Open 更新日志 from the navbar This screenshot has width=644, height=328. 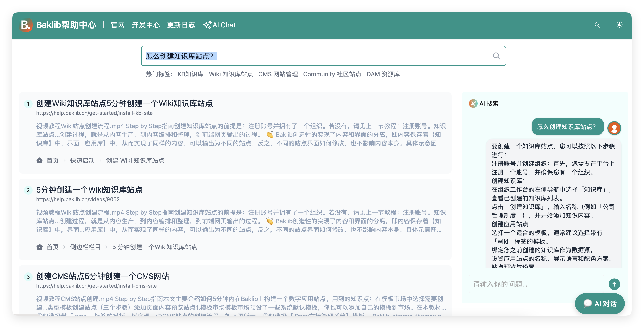coord(181,25)
